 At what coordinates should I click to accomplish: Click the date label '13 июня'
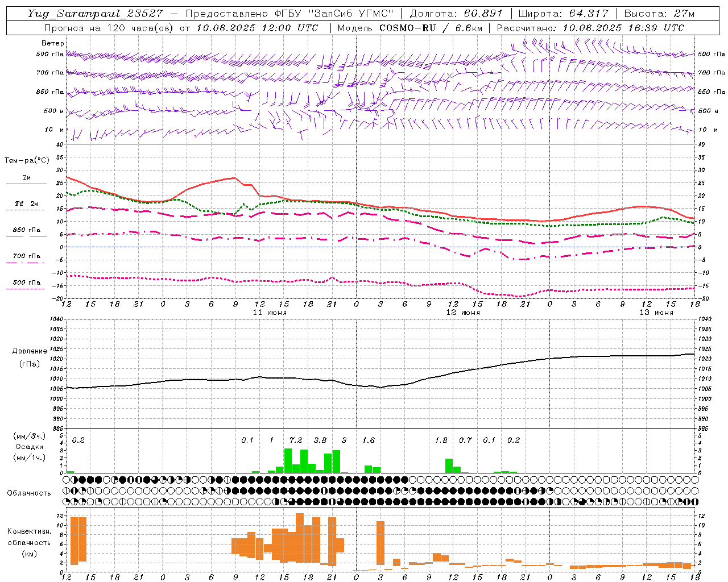[x=656, y=313]
